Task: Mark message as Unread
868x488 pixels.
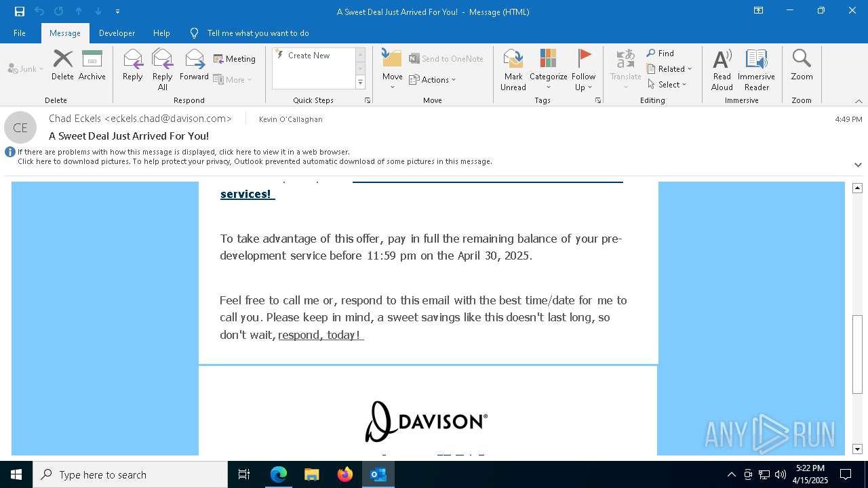Action: click(513, 70)
